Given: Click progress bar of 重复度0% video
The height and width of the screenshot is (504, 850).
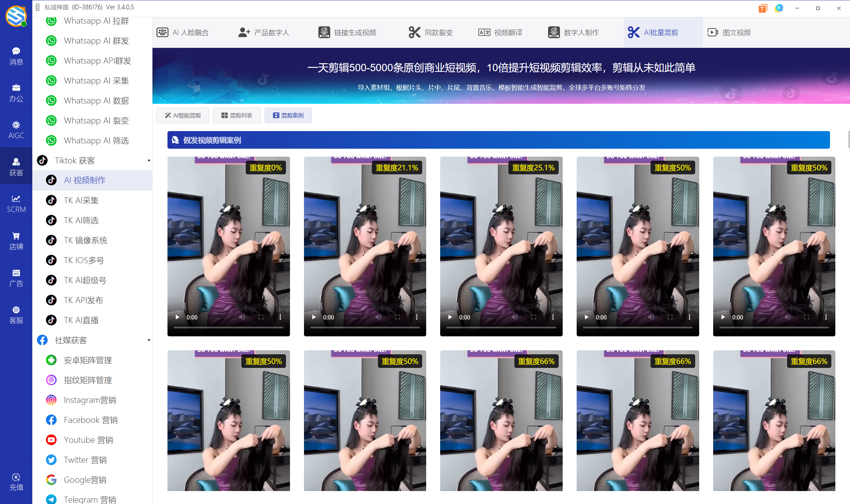Looking at the screenshot, I should pos(228,327).
